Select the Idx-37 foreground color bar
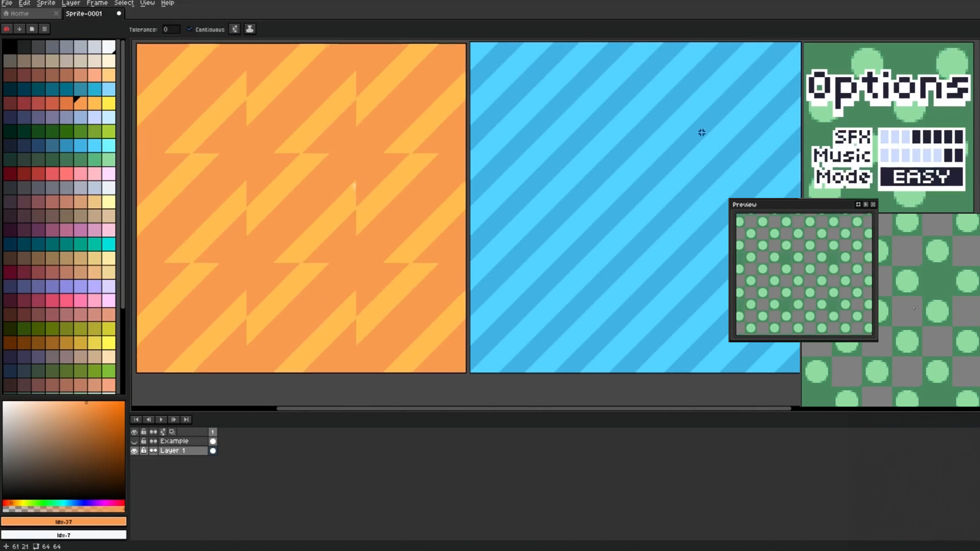Image resolution: width=980 pixels, height=551 pixels. [63, 521]
